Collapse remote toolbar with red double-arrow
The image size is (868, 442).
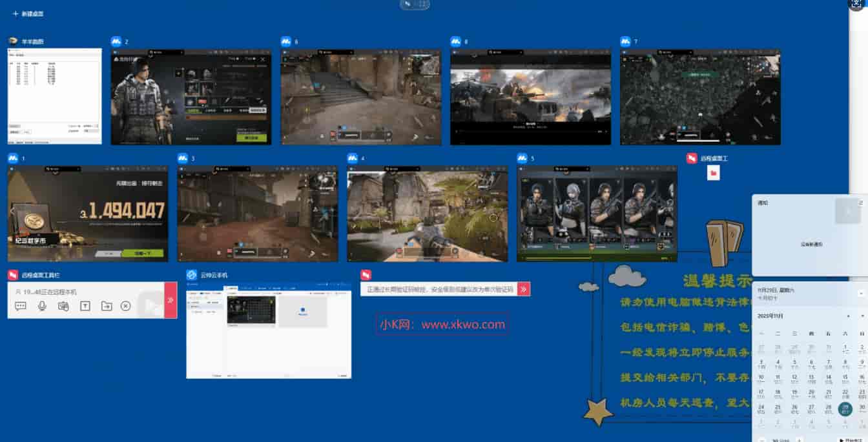(x=170, y=300)
